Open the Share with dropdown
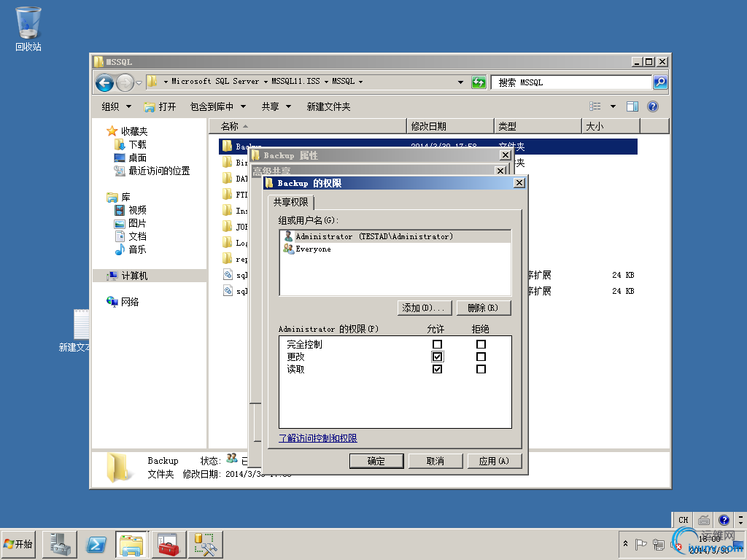747x560 pixels. tap(276, 106)
